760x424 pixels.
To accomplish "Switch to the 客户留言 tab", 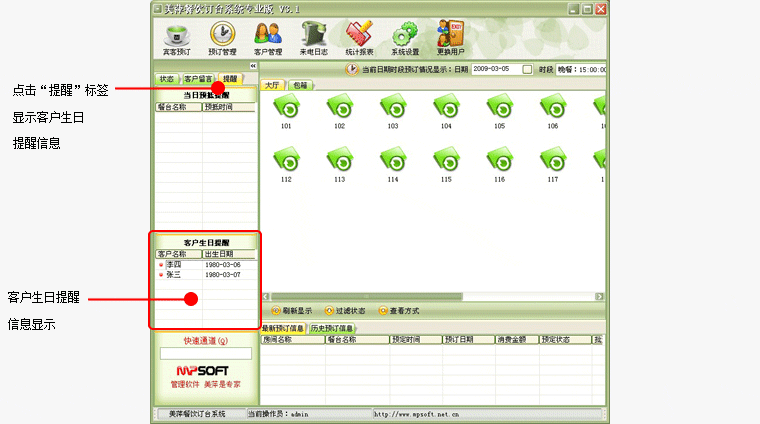I will pos(199,78).
